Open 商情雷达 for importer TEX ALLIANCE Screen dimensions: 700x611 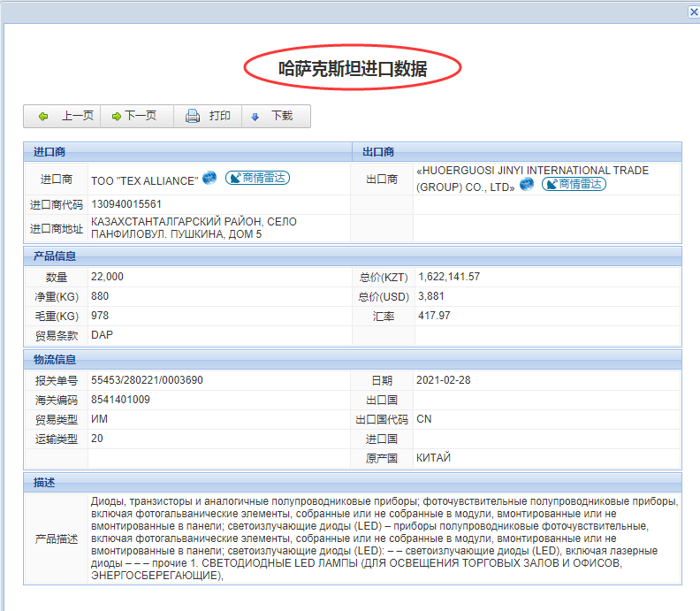pos(257,178)
